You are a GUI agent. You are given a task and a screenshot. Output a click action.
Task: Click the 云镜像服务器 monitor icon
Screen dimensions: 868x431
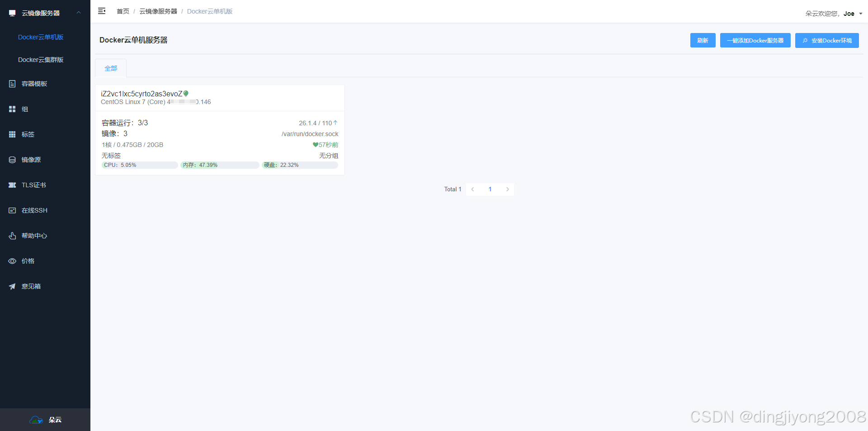coord(12,13)
